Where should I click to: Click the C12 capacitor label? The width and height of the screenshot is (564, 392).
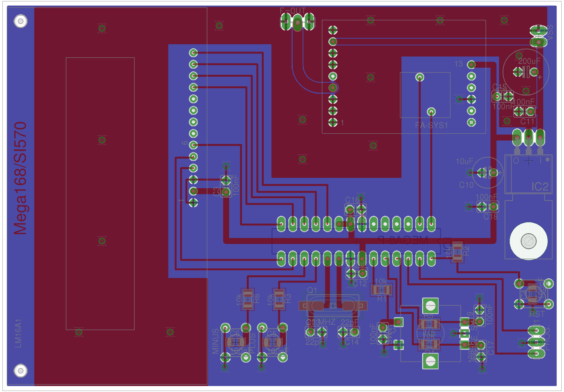pyautogui.click(x=360, y=284)
